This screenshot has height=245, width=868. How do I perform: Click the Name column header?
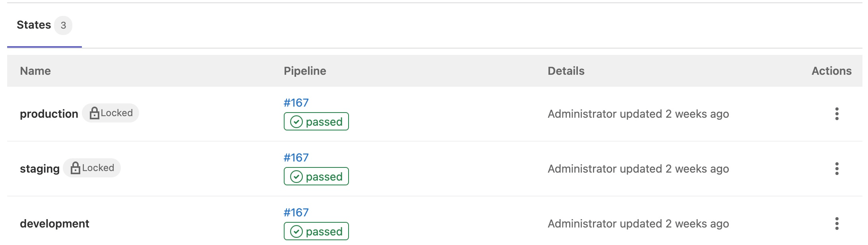click(x=35, y=71)
